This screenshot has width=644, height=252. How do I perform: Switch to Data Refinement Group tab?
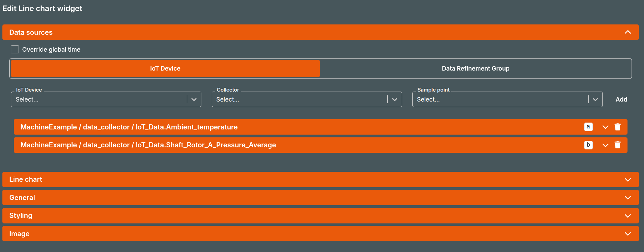(476, 69)
